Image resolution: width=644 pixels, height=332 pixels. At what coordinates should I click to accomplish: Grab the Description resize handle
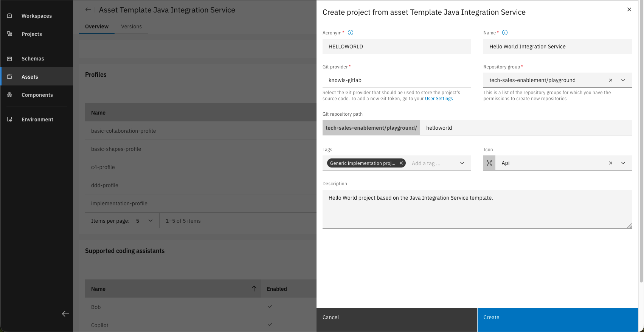tap(629, 226)
